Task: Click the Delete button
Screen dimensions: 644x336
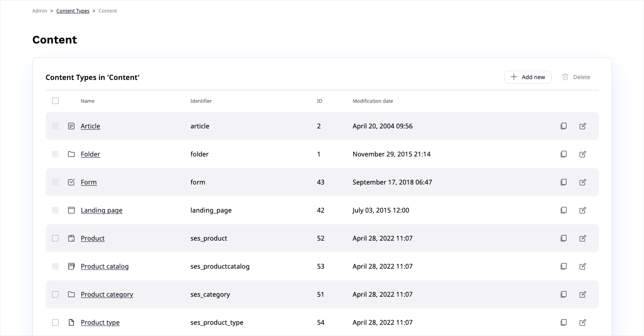Action: click(576, 77)
